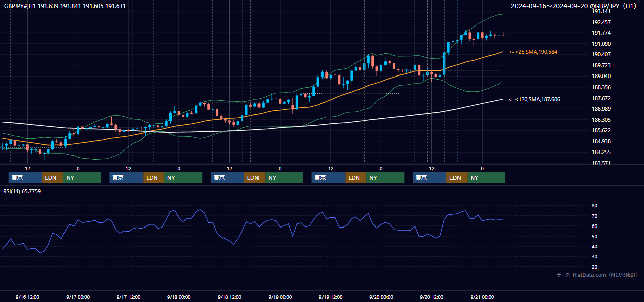Click price axis value 192.457

pyautogui.click(x=601, y=22)
